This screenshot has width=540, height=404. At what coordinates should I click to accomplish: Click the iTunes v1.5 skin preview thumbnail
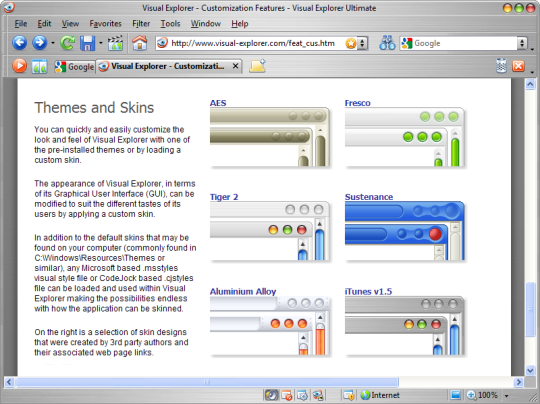405,326
